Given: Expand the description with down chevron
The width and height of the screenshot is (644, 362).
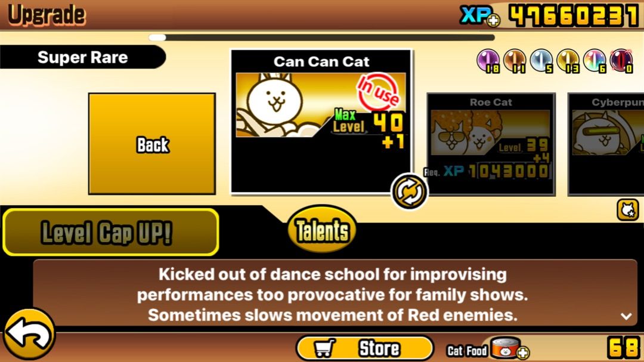Looking at the screenshot, I should coord(626,316).
